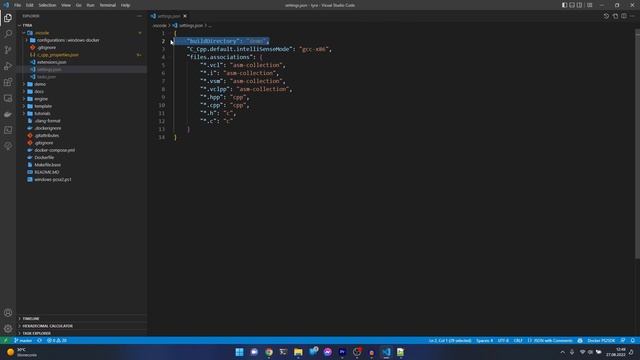Screen dimensions: 640x360
Task: Open the Edit menu
Action: (x=30, y=5)
